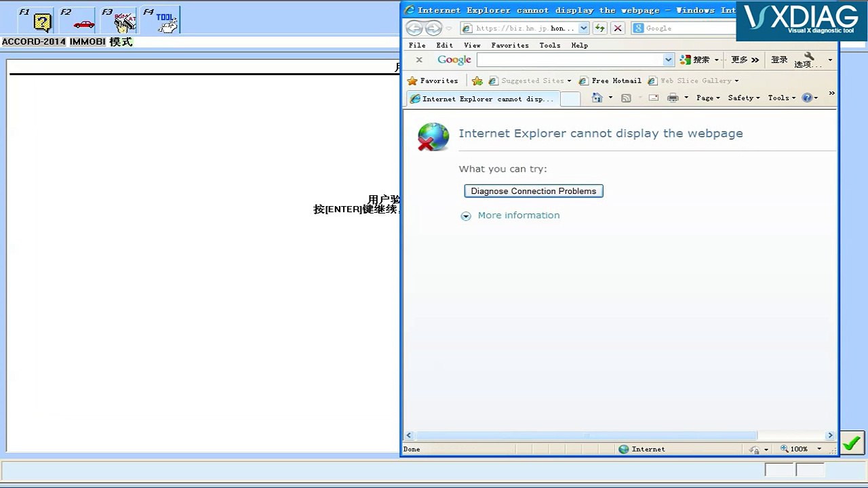This screenshot has height=488, width=868.
Task: Open the zoom level dropdown arrow
Action: (x=819, y=449)
